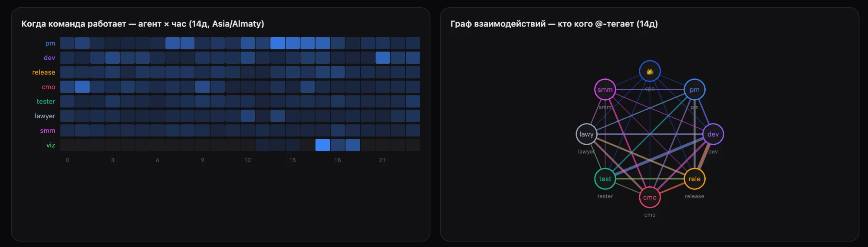Click the 'cmo' caption below the cmo node
The width and height of the screenshot is (868, 247).
[650, 215]
